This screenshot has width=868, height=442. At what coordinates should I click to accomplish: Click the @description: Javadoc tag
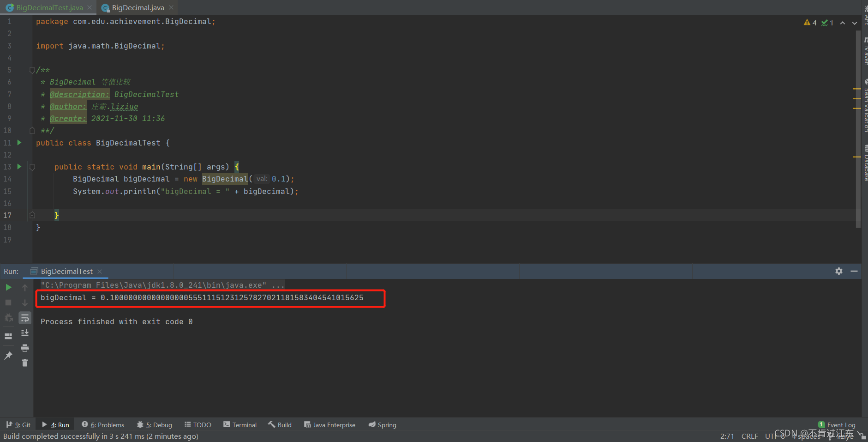pyautogui.click(x=79, y=94)
